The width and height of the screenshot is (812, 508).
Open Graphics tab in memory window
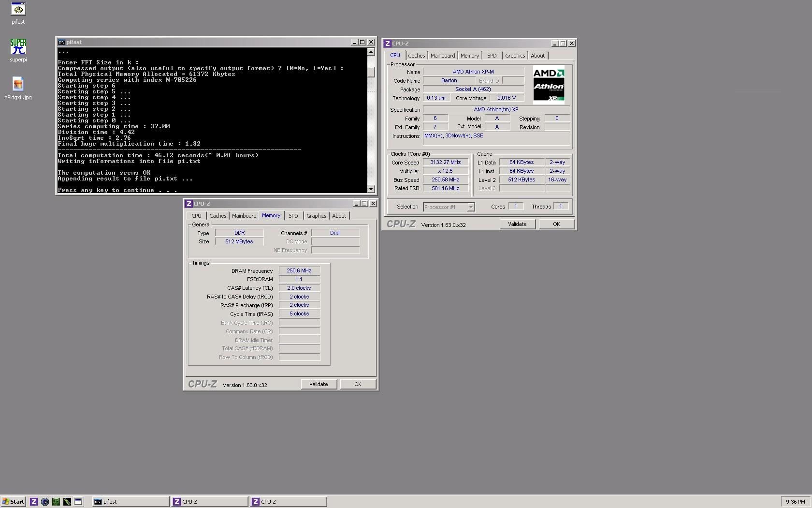316,216
